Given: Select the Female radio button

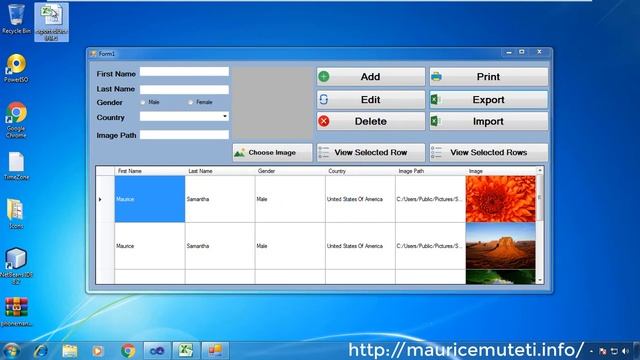Looking at the screenshot, I should pyautogui.click(x=190, y=102).
